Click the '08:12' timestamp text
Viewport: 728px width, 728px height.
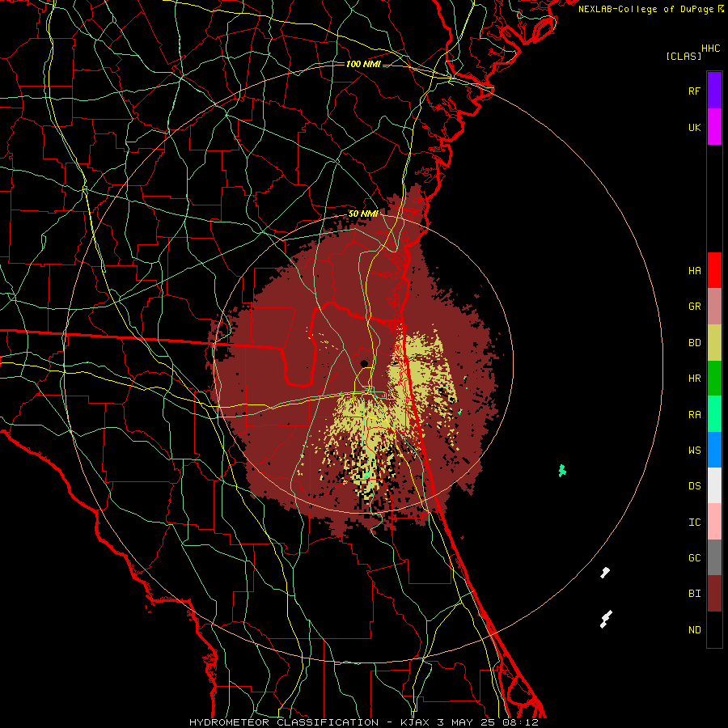[520, 722]
